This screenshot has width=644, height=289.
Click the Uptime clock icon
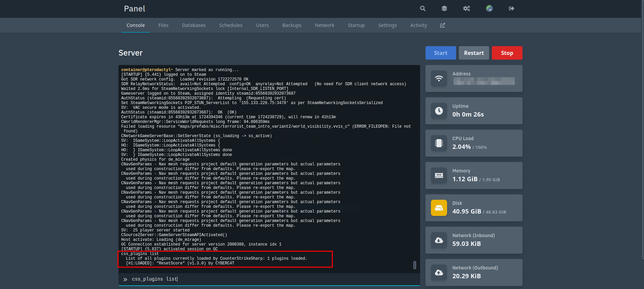(439, 111)
